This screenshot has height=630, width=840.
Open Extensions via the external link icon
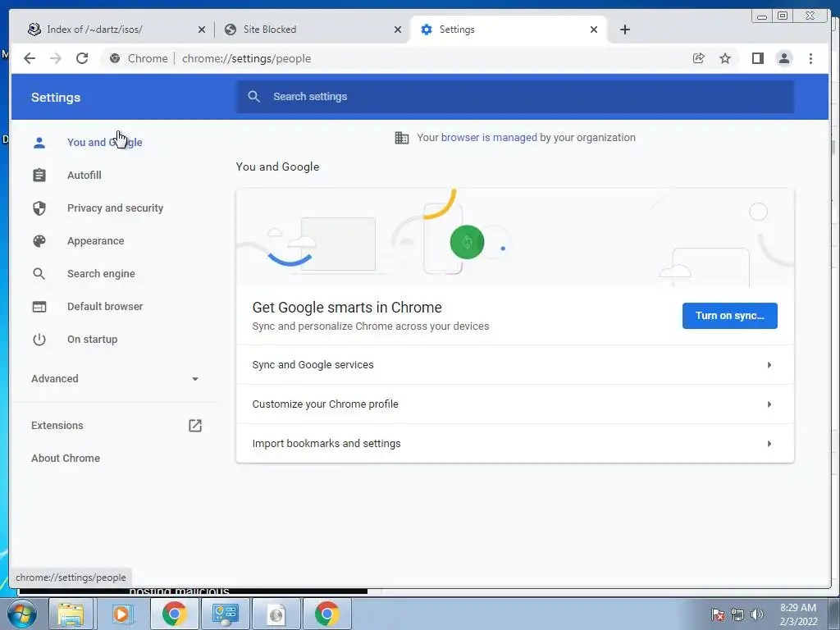[x=195, y=426]
